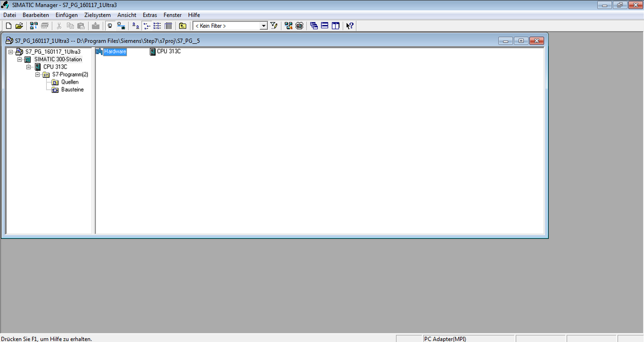Open the Extras menu
The height and width of the screenshot is (342, 644).
(150, 15)
